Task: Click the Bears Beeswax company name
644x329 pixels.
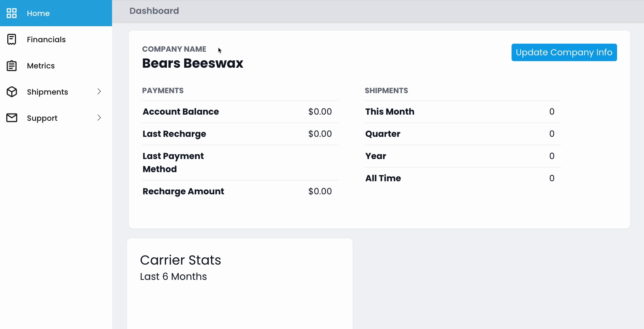Action: (192, 63)
